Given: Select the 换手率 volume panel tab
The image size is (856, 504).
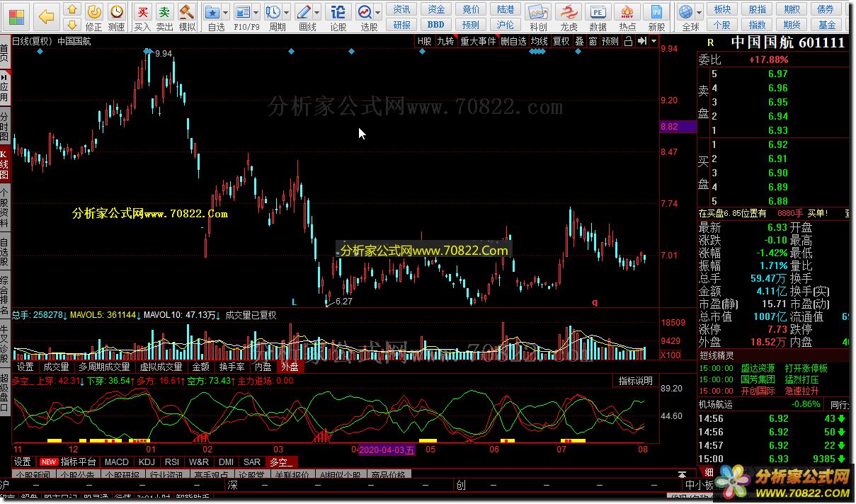Looking at the screenshot, I should [232, 367].
